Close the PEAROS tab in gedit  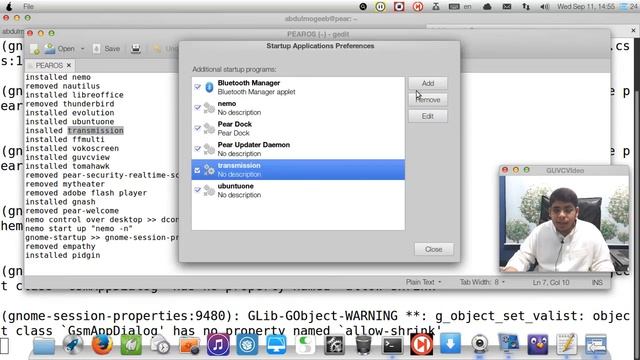[69, 65]
